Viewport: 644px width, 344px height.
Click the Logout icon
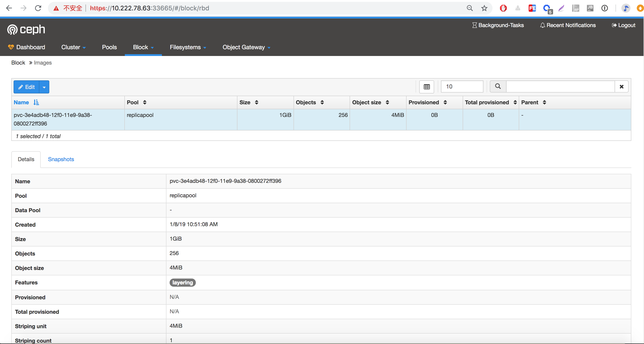pos(614,25)
